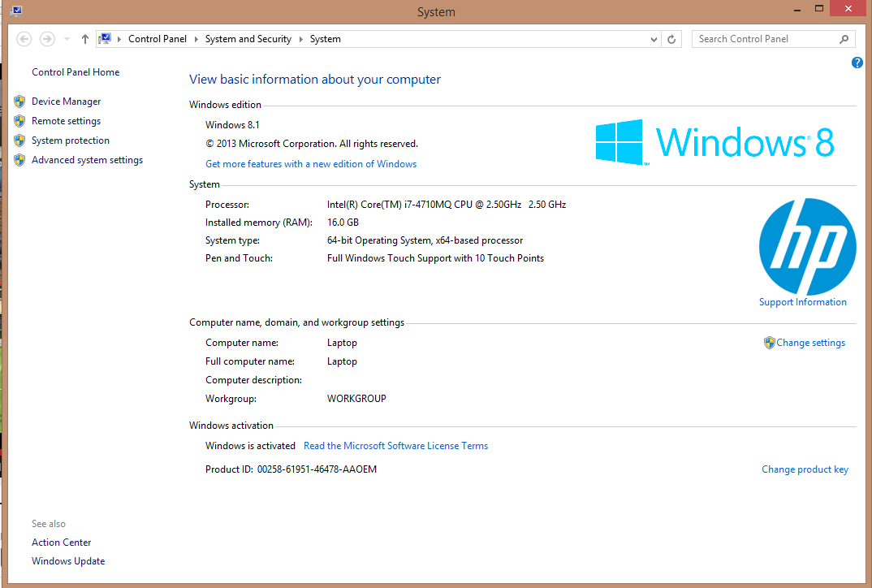Go up one level with Up arrow
The image size is (872, 588).
85,39
